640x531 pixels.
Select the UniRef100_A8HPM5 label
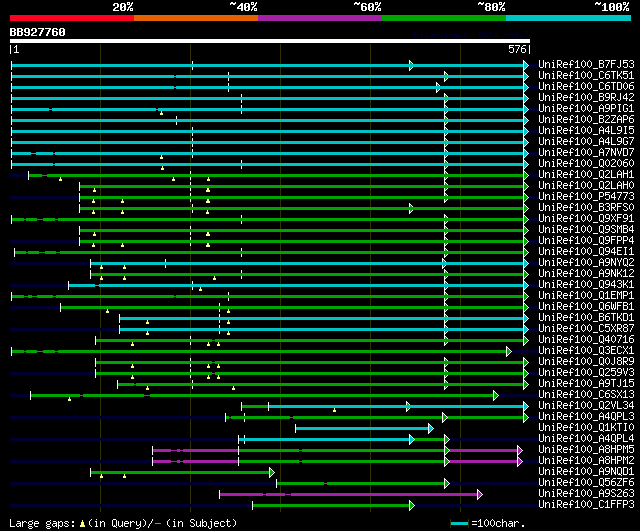tap(586, 450)
